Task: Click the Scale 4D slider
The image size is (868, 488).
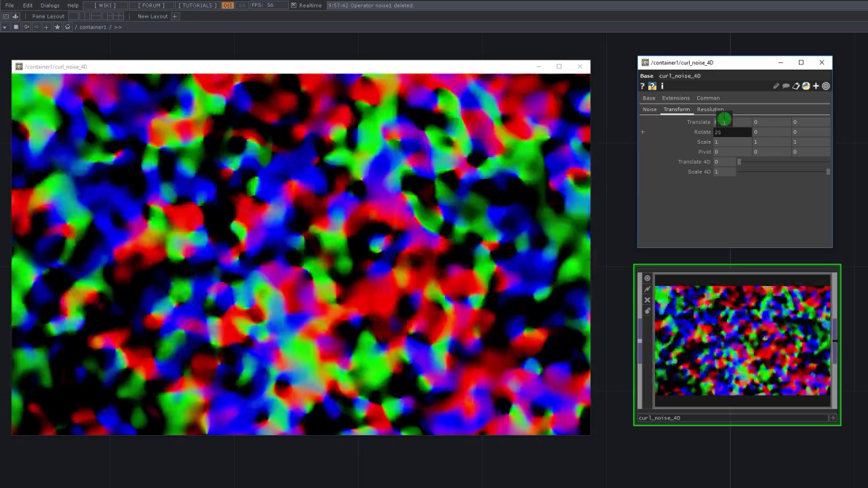Action: (783, 171)
